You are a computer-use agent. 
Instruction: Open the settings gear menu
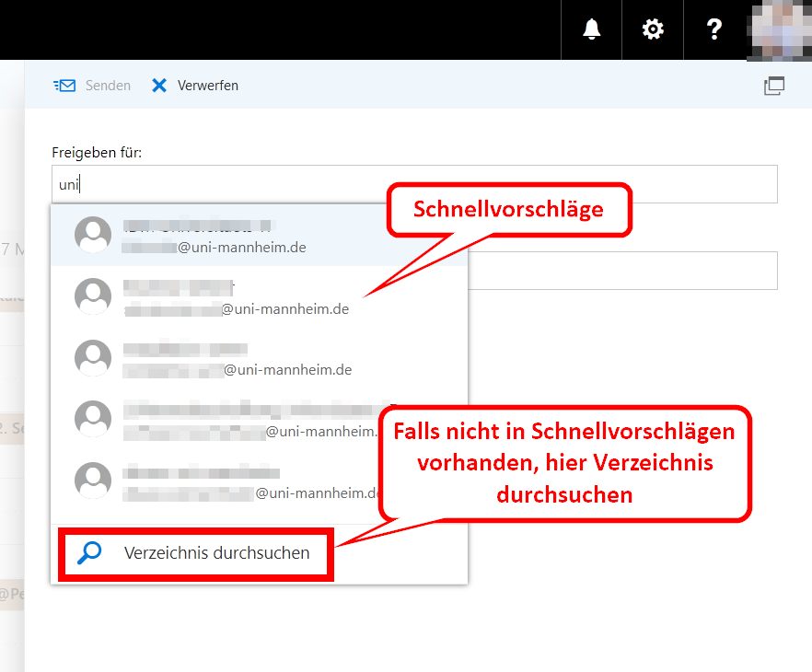pos(653,29)
